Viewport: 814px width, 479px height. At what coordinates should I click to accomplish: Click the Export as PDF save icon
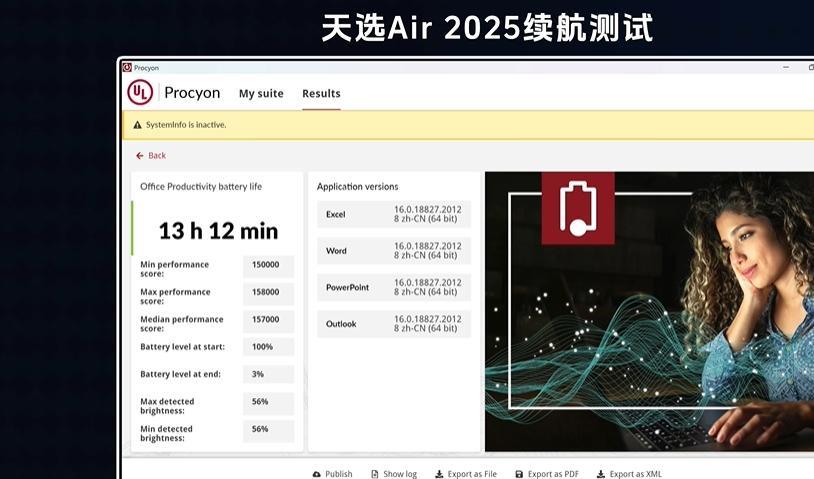[519, 474]
